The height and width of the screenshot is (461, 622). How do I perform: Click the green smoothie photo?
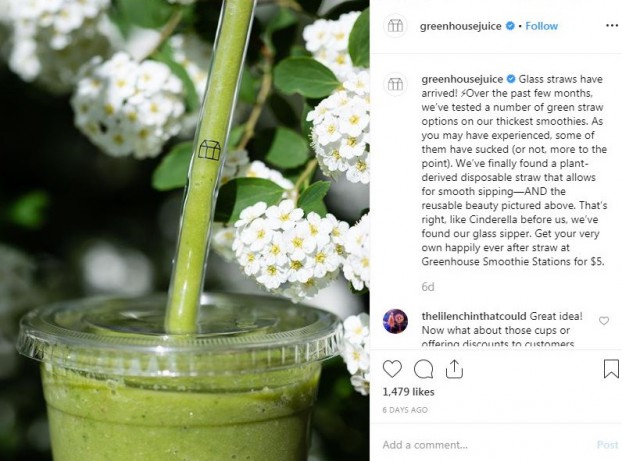click(184, 230)
